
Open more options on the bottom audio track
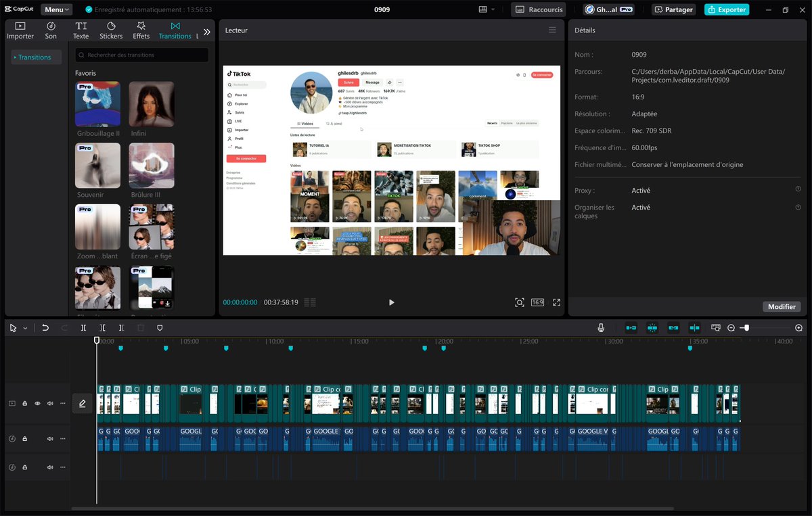(x=63, y=467)
